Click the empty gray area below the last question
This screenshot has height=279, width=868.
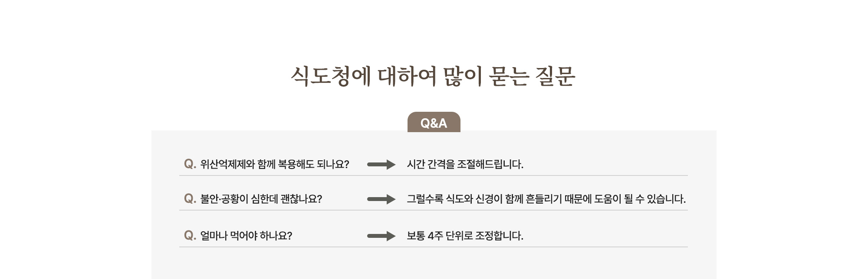(433, 265)
